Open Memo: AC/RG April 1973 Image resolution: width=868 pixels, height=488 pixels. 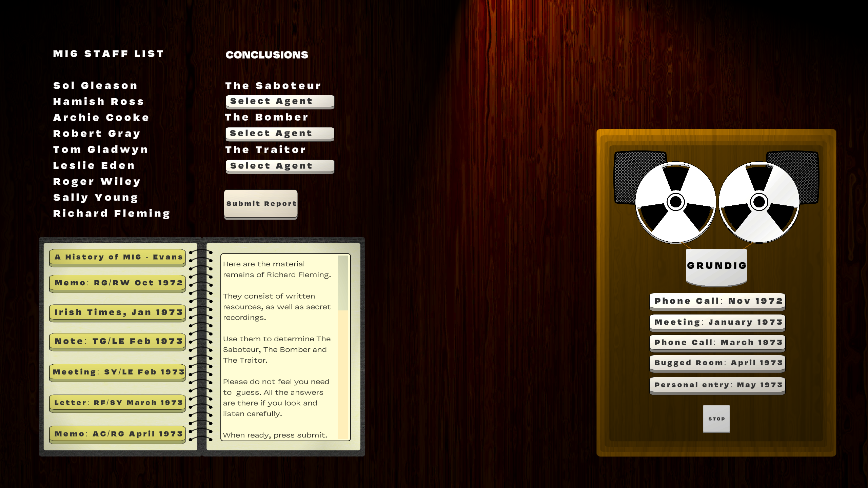[x=117, y=434]
